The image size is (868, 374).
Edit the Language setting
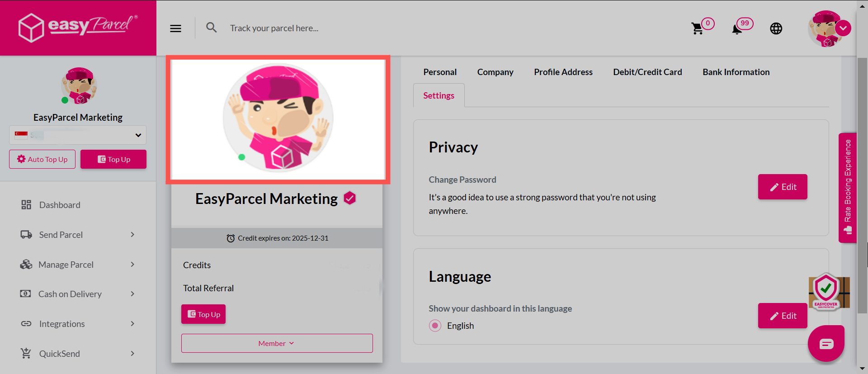click(x=783, y=316)
